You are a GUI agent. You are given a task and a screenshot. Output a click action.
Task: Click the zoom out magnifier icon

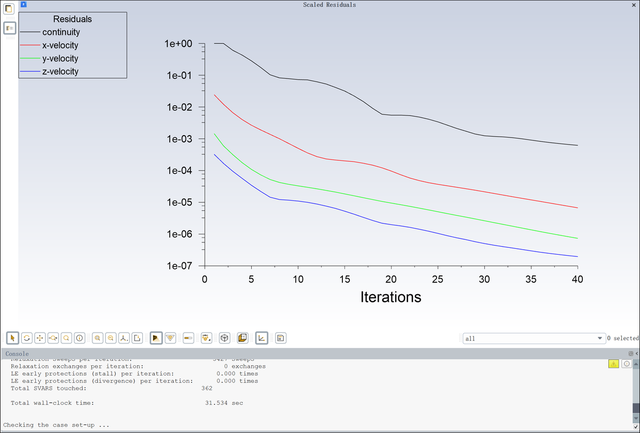click(x=111, y=338)
